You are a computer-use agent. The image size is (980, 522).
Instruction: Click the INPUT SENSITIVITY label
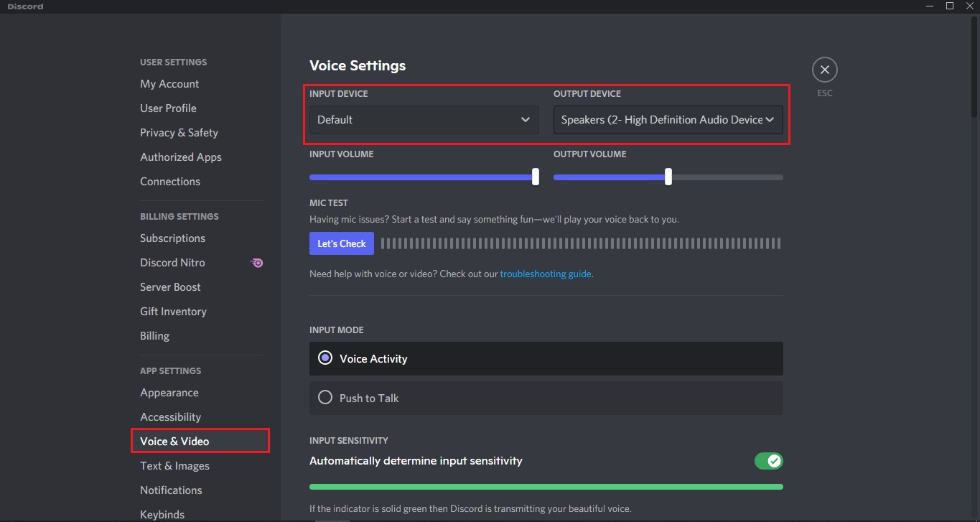pyautogui.click(x=349, y=440)
